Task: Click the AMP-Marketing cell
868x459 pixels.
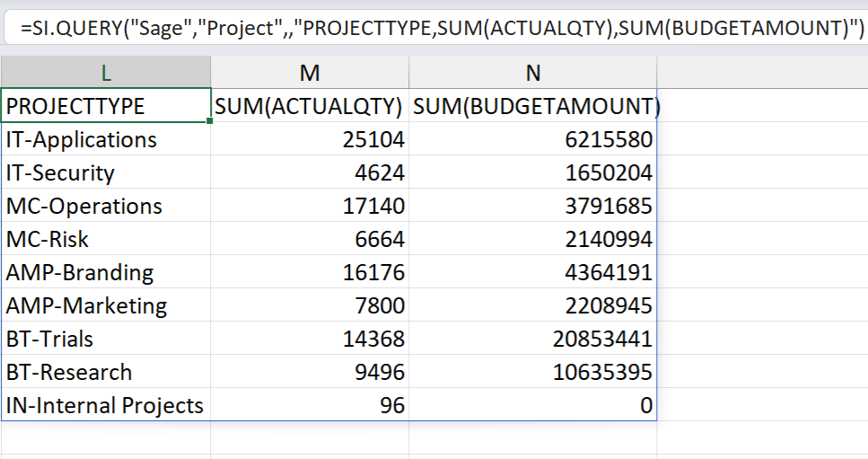Action: tap(106, 305)
